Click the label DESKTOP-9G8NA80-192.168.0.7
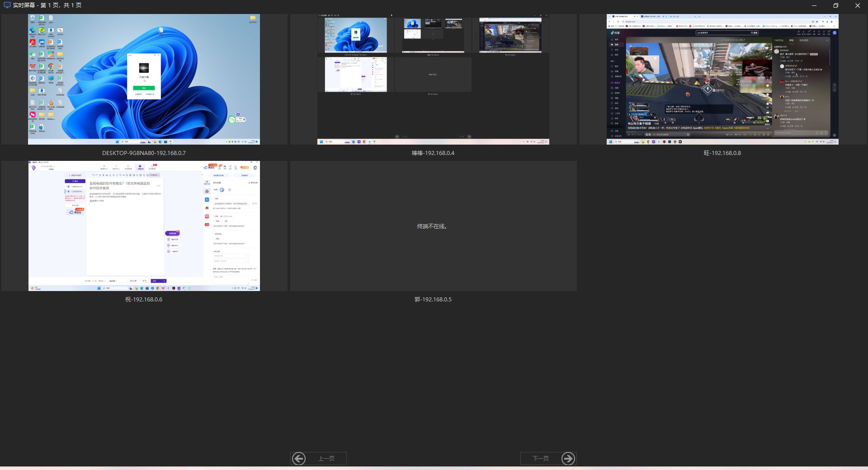The width and height of the screenshot is (868, 470). pyautogui.click(x=144, y=153)
